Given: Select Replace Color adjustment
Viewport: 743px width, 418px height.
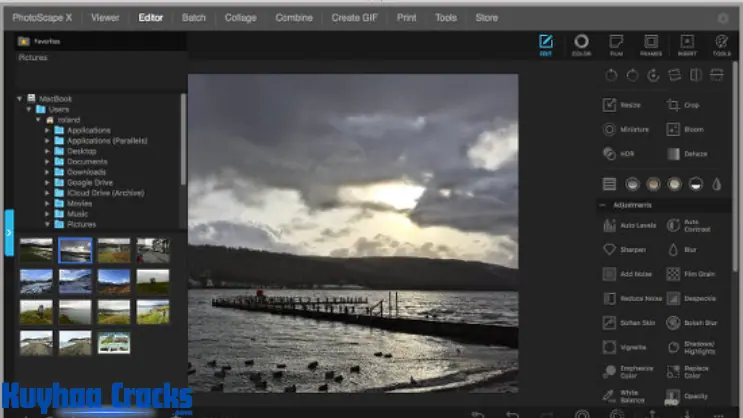Looking at the screenshot, I should 688,372.
